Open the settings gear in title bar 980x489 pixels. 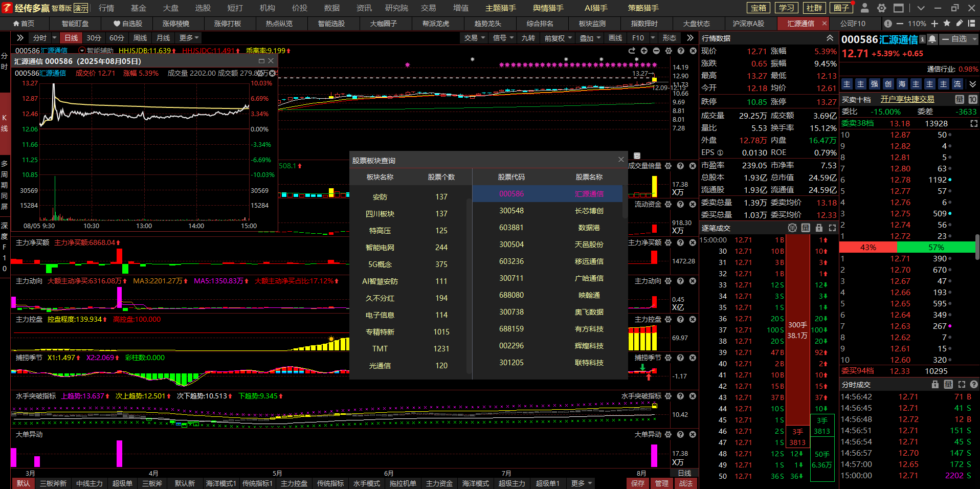(x=881, y=8)
